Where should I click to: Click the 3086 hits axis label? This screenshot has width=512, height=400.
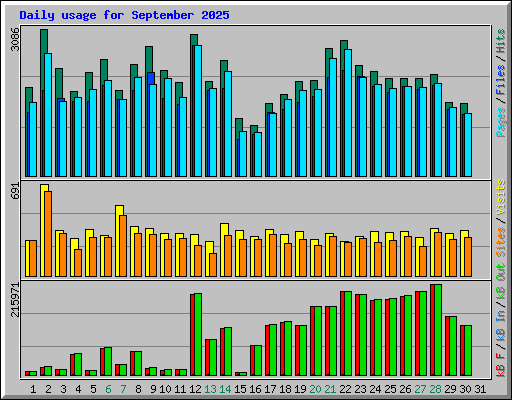pos(15,39)
